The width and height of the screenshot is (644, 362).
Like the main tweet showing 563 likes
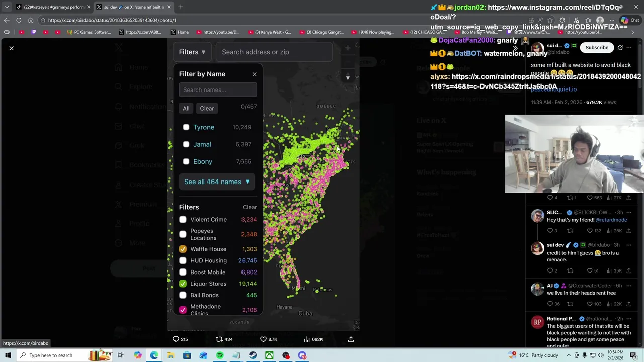595,198
